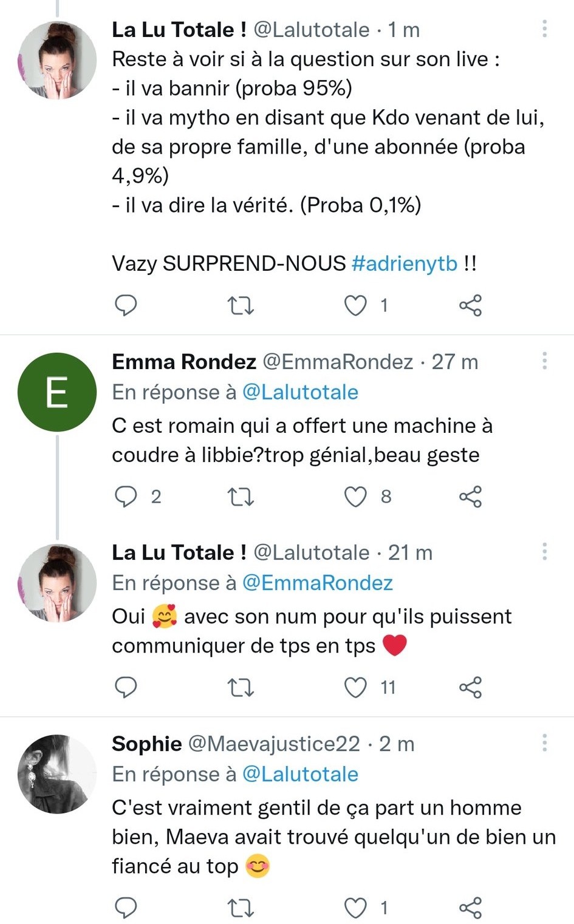
Task: Like Emma Rondez's tweet with 8 likes
Action: click(355, 497)
